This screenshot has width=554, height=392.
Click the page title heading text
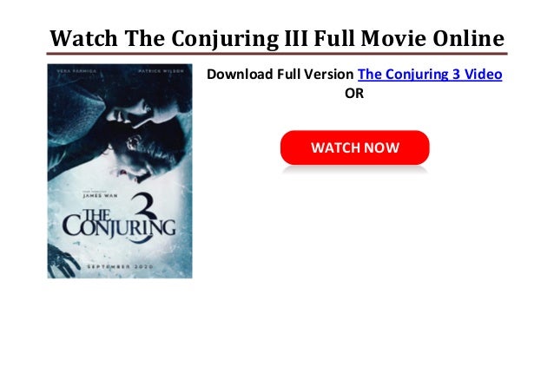click(x=277, y=38)
